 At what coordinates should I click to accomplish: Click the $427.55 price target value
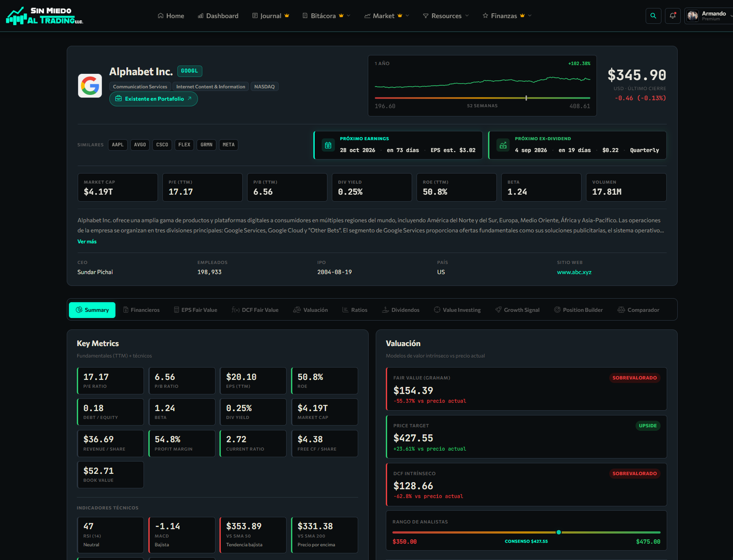point(413,438)
